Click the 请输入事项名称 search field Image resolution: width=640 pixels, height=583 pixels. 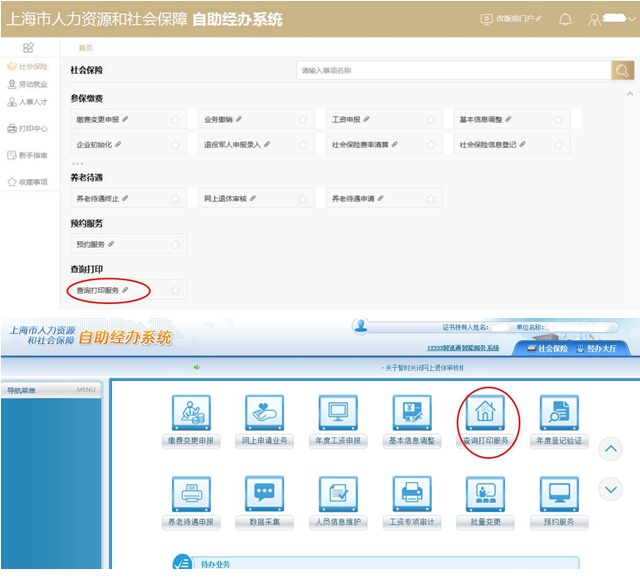point(453,70)
